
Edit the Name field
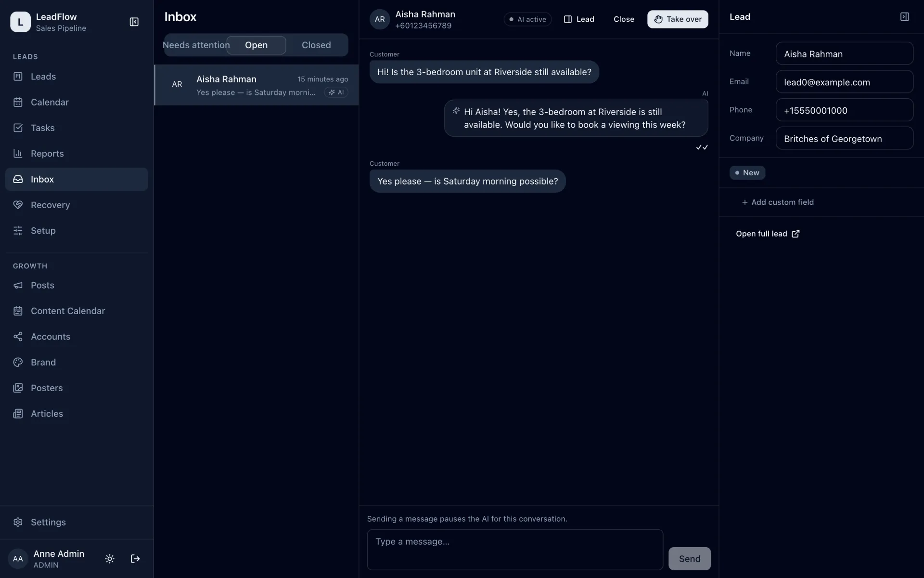tap(844, 53)
